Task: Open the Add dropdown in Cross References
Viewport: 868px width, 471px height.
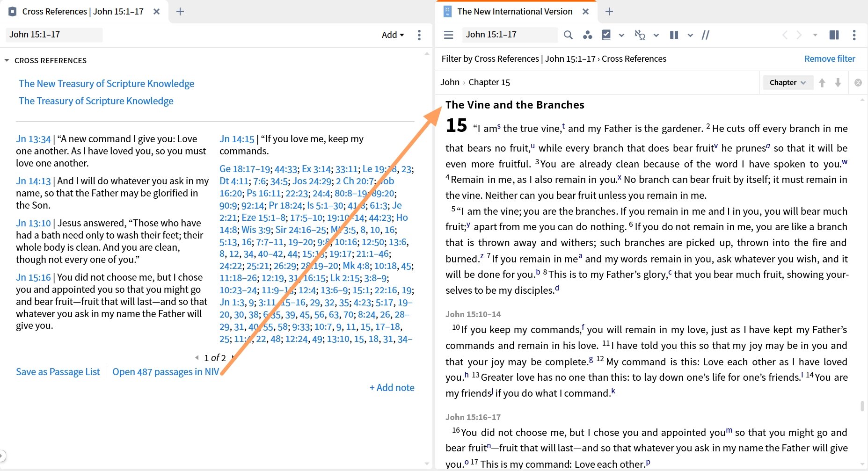Action: tap(393, 35)
